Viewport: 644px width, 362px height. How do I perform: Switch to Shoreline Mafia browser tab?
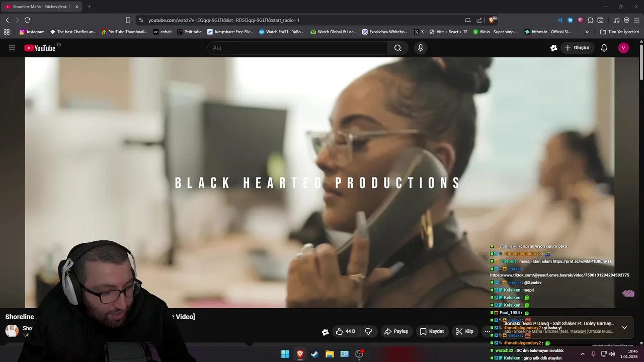coord(40,7)
